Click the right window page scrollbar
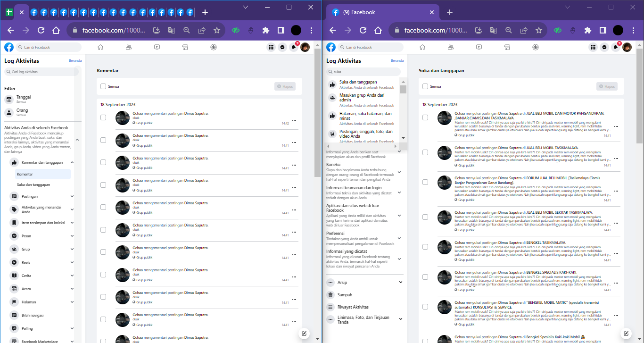Screen dimensions: 644x343 pyautogui.click(x=639, y=95)
